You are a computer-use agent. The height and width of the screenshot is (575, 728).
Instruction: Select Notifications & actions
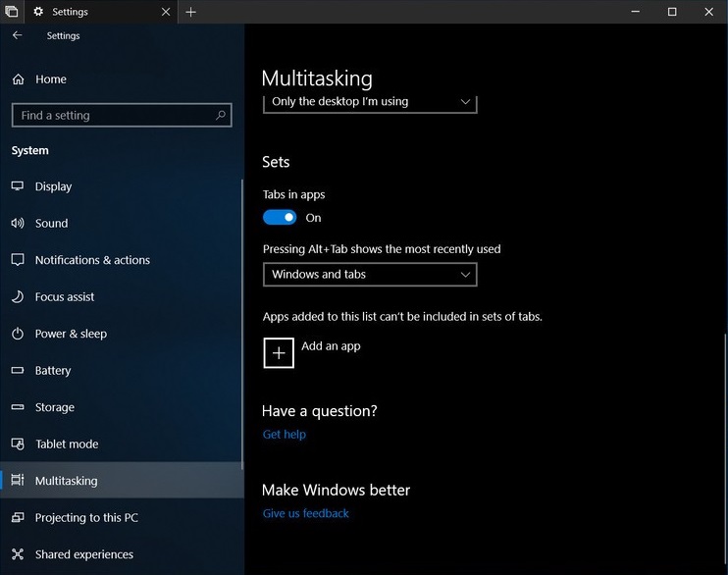tap(122, 260)
